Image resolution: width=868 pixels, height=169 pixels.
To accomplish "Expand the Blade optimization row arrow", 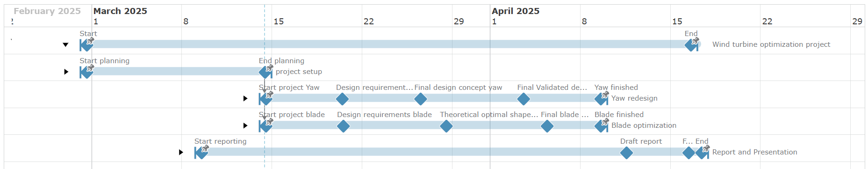I will point(245,125).
